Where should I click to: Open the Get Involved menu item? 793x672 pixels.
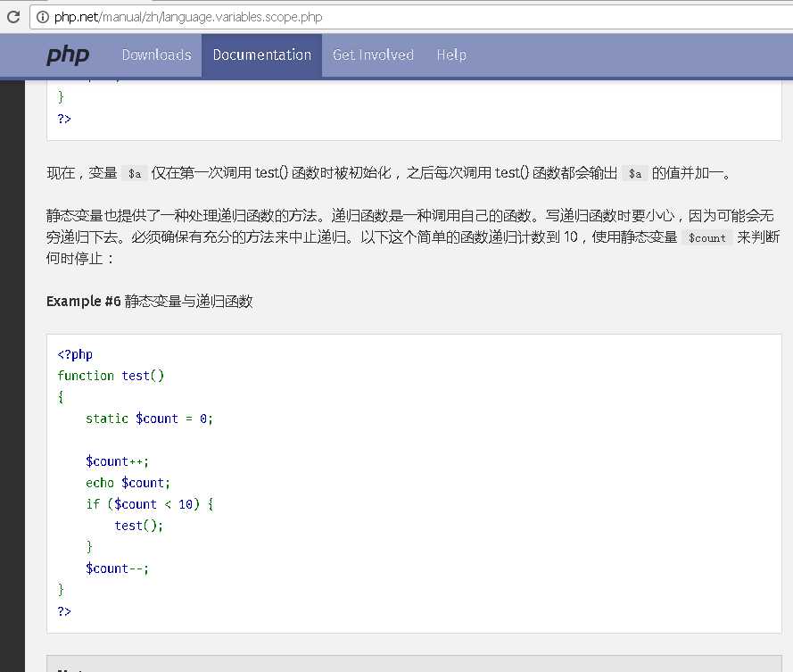tap(373, 54)
